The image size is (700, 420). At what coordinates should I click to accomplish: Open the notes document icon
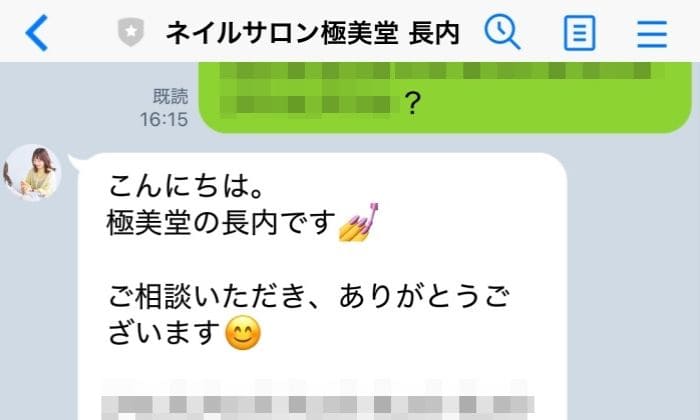coord(579,33)
